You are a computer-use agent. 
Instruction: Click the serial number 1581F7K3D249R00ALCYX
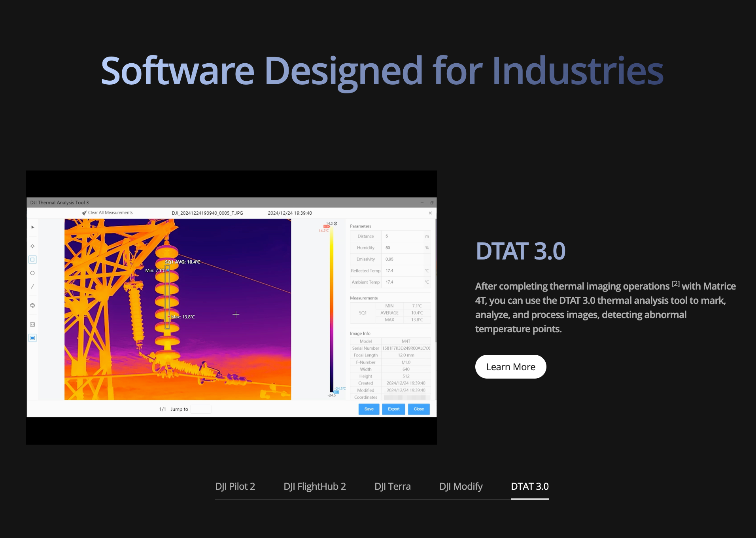click(x=406, y=348)
